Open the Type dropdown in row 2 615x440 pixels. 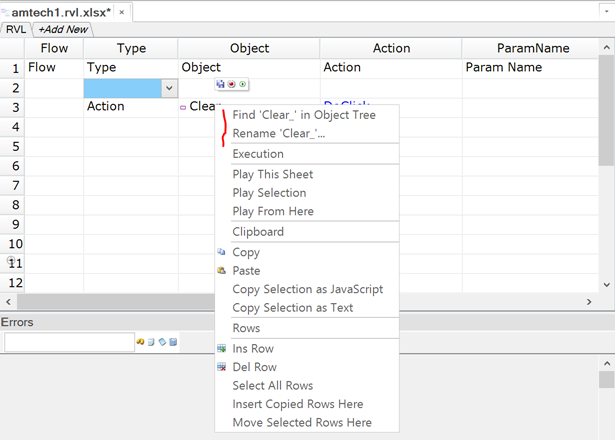[x=168, y=88]
